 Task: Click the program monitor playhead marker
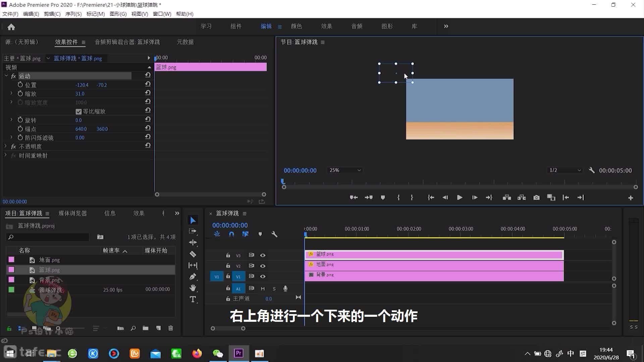coord(283,181)
